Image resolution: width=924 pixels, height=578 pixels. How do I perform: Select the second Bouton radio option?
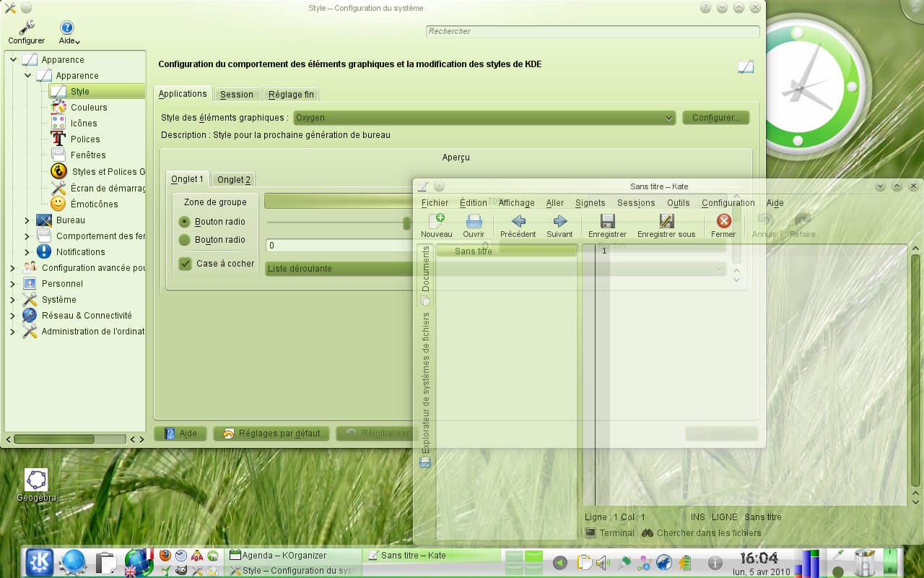(x=185, y=240)
